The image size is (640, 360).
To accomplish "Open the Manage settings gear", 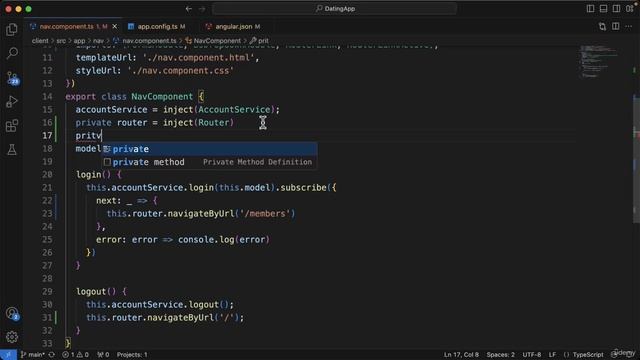I will (12, 337).
